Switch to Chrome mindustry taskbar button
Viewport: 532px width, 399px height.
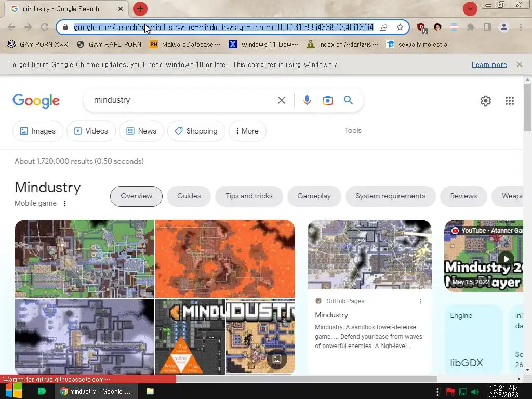(x=96, y=391)
